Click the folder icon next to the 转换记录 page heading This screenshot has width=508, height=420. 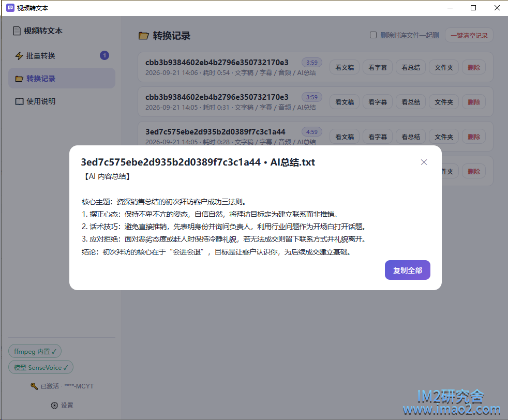[x=143, y=36]
